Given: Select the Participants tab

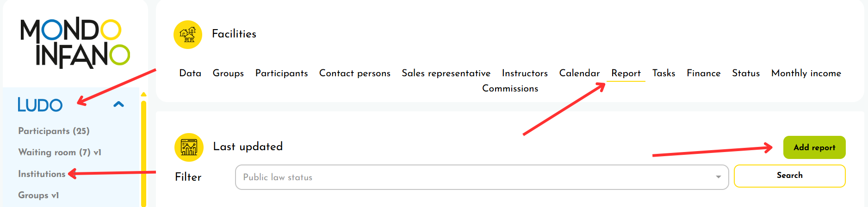Looking at the screenshot, I should [281, 73].
